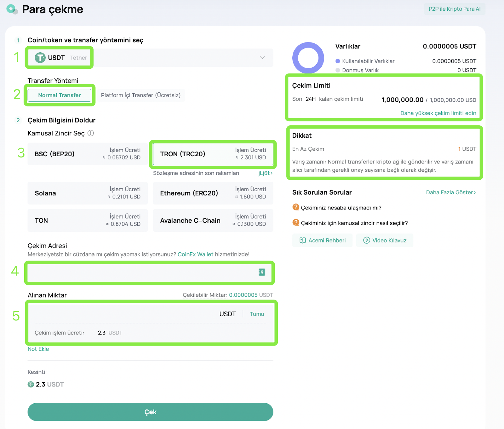Screen dimensions: 504x429
Task: Choose the Solana network option
Action: 87,193
